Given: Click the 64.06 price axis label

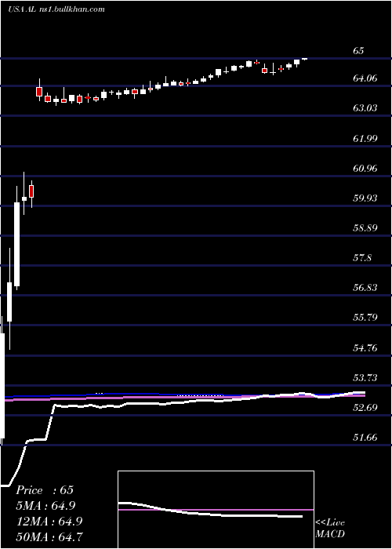Looking at the screenshot, I should point(365,78).
